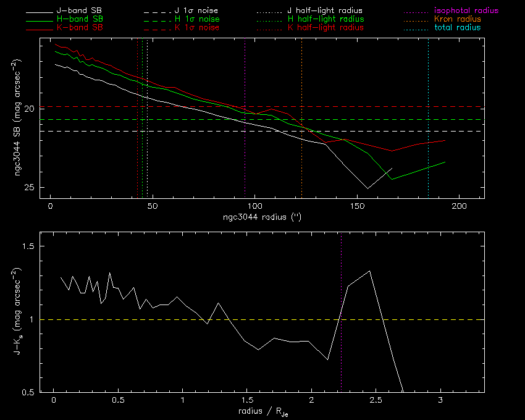Screen dimensions: 525x420
Task: Select the "K half-light radius" legend text
Action: coord(325,28)
